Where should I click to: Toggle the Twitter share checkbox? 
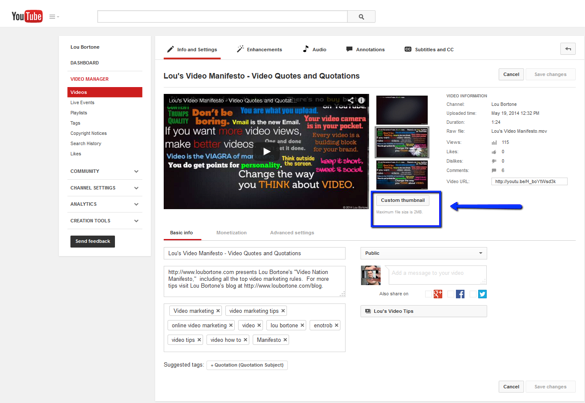click(x=473, y=294)
